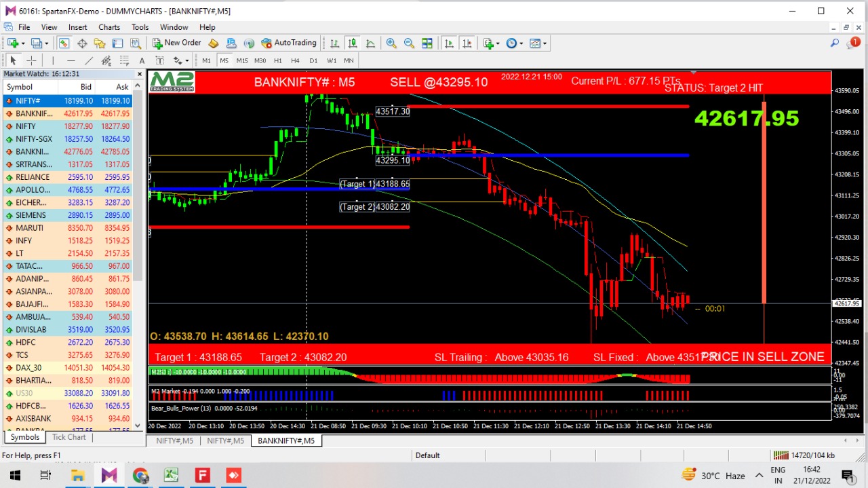Open File Explorer from the taskbar
This screenshot has width=868, height=488.
(x=78, y=475)
